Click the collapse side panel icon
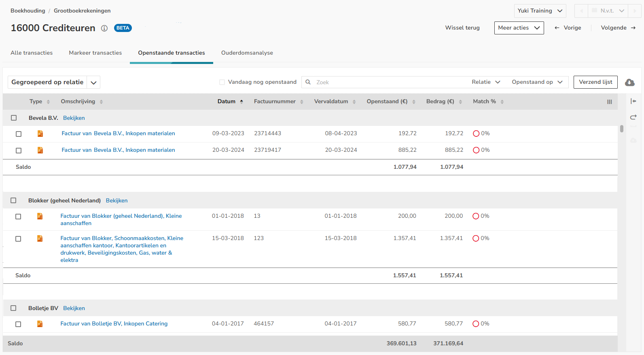 pos(633,101)
